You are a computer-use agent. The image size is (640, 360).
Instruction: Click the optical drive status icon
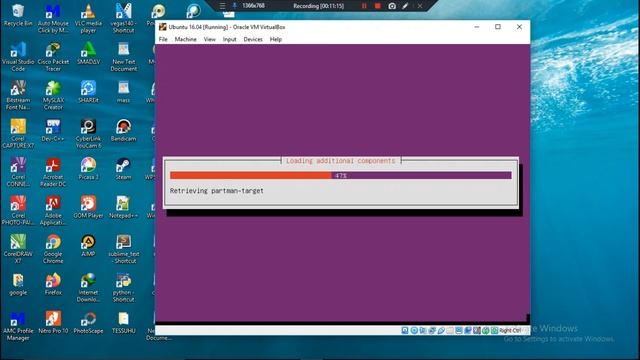tap(414, 330)
